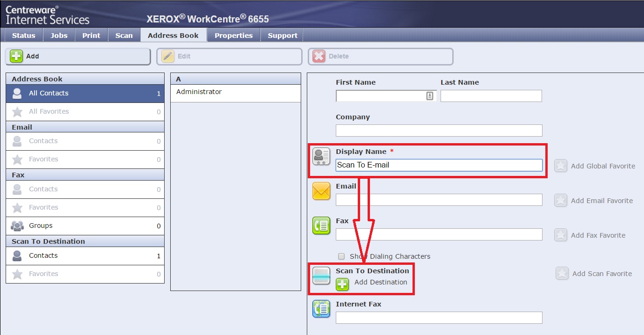Screen dimensions: 644x335
Task: Select All Contacts in Address Book
Action: (85, 93)
